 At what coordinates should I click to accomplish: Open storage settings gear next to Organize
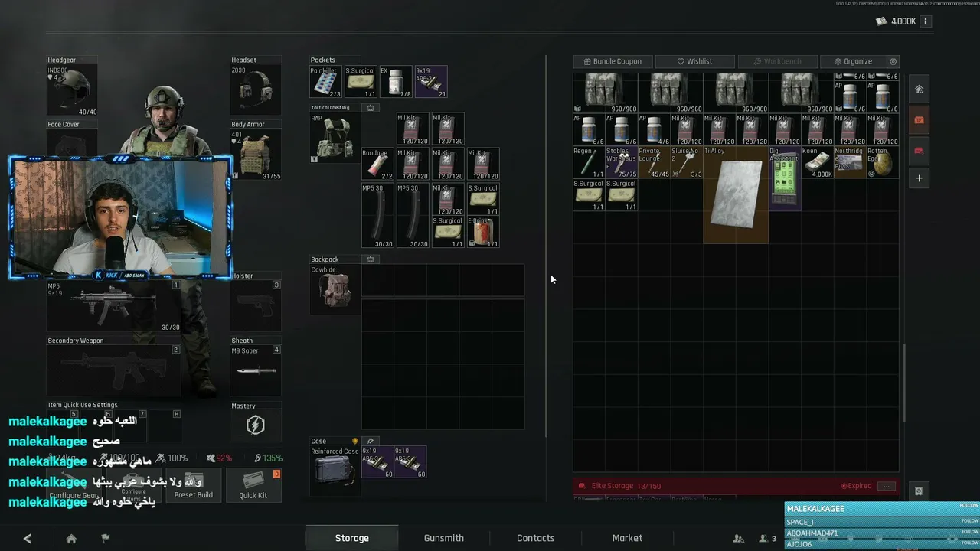893,61
